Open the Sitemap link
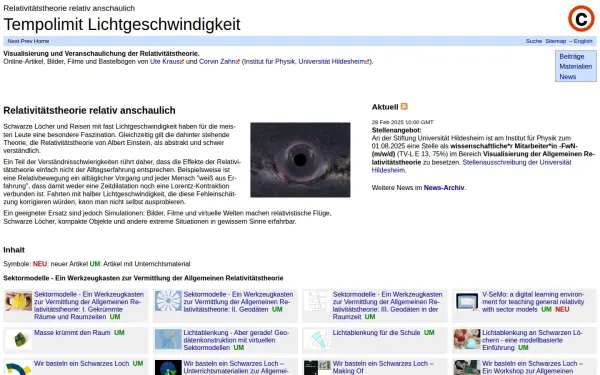 (x=556, y=41)
